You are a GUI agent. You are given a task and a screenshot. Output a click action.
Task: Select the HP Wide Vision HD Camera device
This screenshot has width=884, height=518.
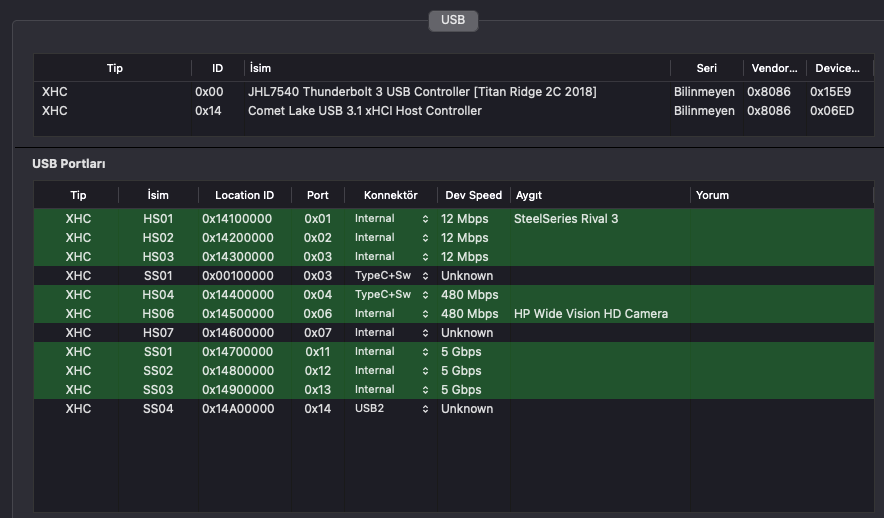[x=590, y=314]
